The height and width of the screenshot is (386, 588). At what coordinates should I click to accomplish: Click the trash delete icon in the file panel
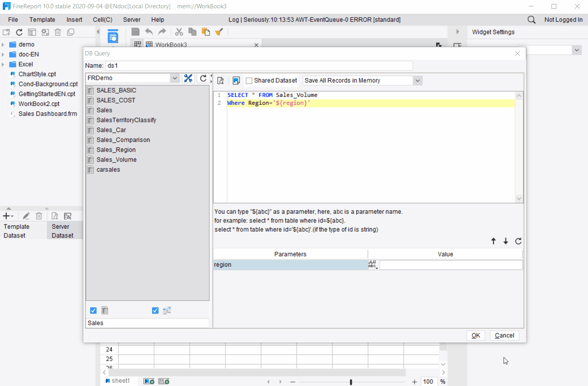pyautogui.click(x=58, y=32)
